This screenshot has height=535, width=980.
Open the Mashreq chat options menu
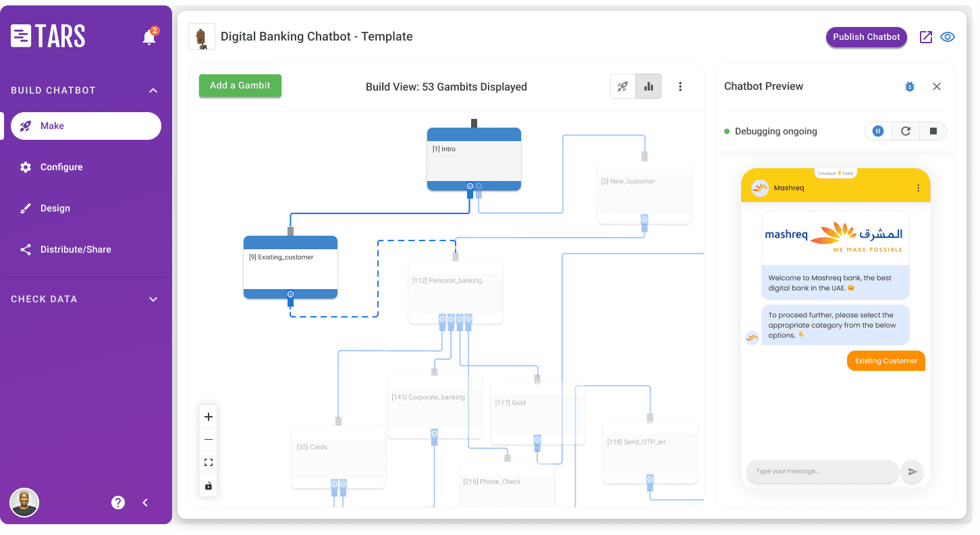[x=918, y=188]
